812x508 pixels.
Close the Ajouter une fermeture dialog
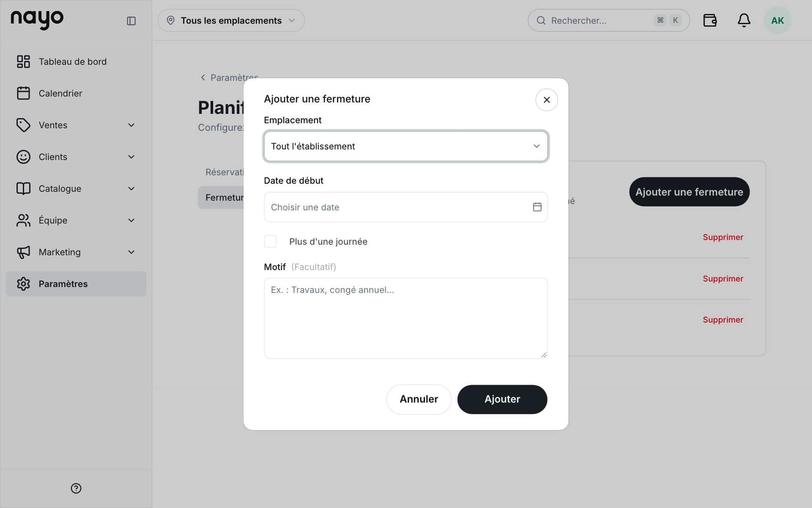pos(547,100)
